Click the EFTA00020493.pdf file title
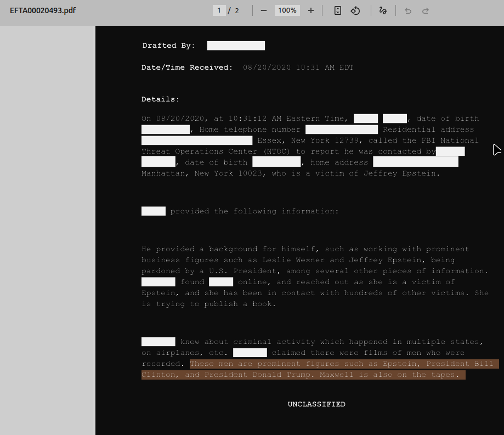Viewport: 504px width, 435px height. (43, 10)
